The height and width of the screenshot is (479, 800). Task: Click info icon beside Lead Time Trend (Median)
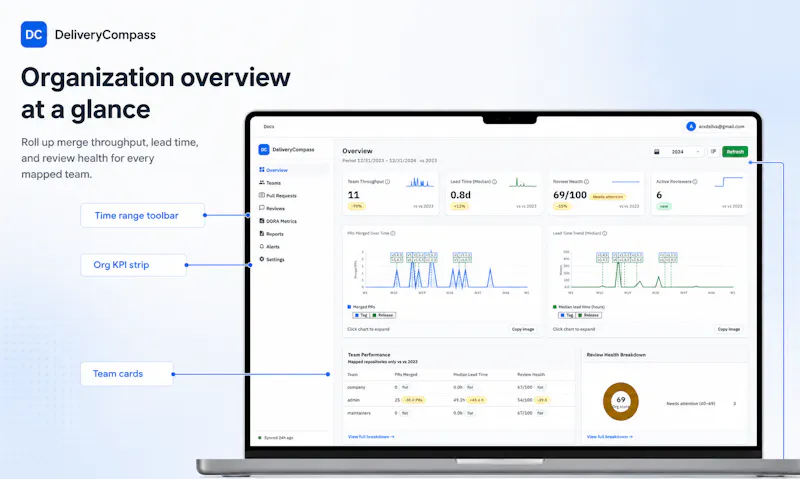605,233
